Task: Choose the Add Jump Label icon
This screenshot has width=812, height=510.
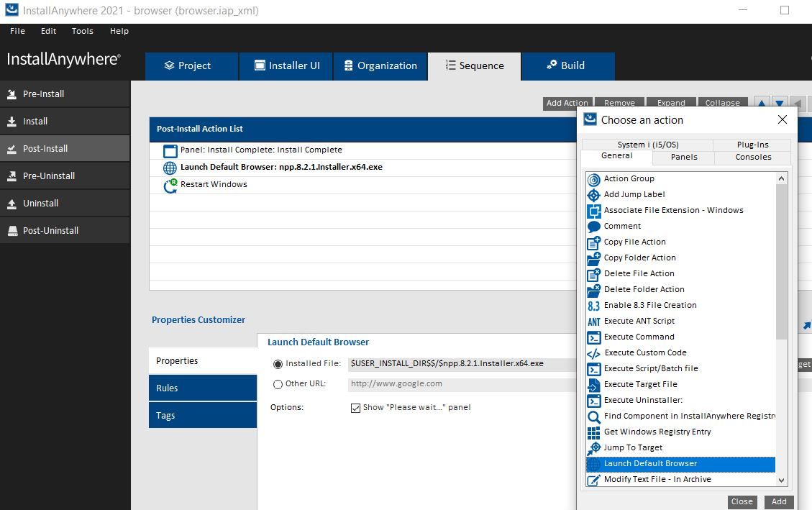Action: click(x=593, y=195)
